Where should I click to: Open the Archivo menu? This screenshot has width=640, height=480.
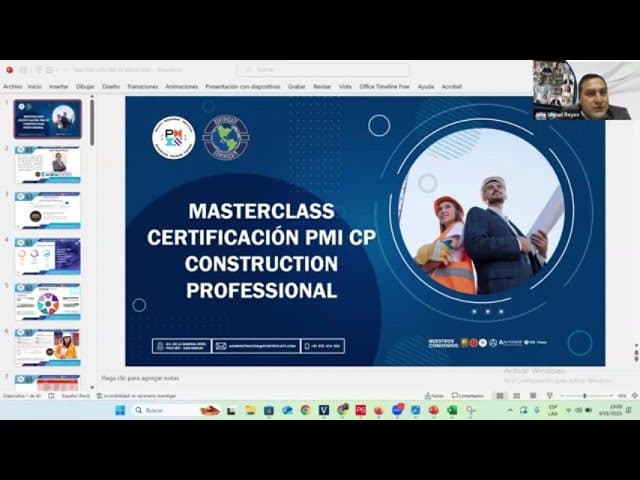click(x=13, y=87)
